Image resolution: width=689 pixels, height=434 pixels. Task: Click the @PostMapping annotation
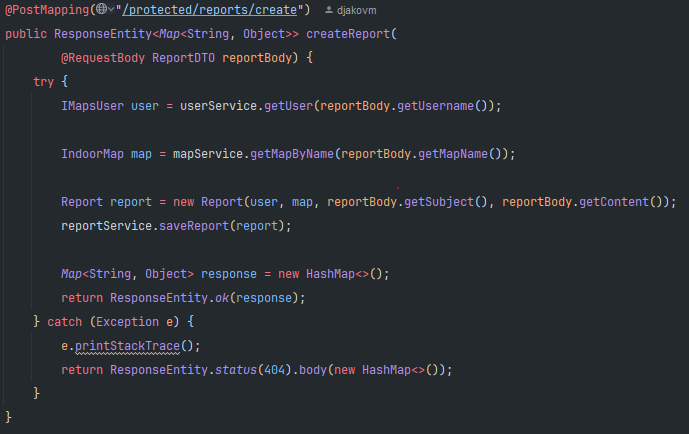[45, 11]
